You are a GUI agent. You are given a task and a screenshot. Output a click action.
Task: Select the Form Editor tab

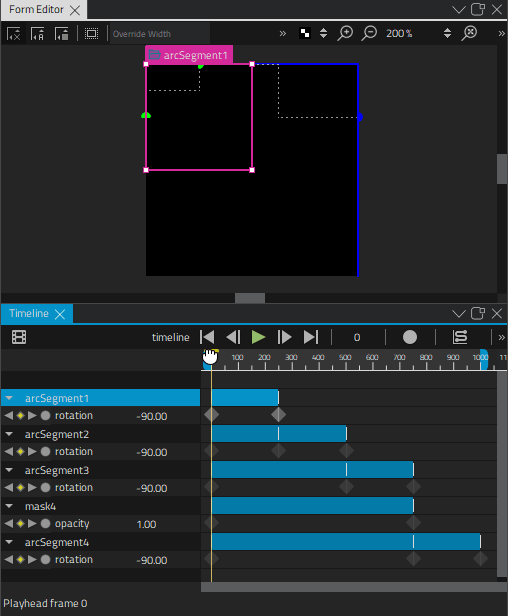[36, 9]
